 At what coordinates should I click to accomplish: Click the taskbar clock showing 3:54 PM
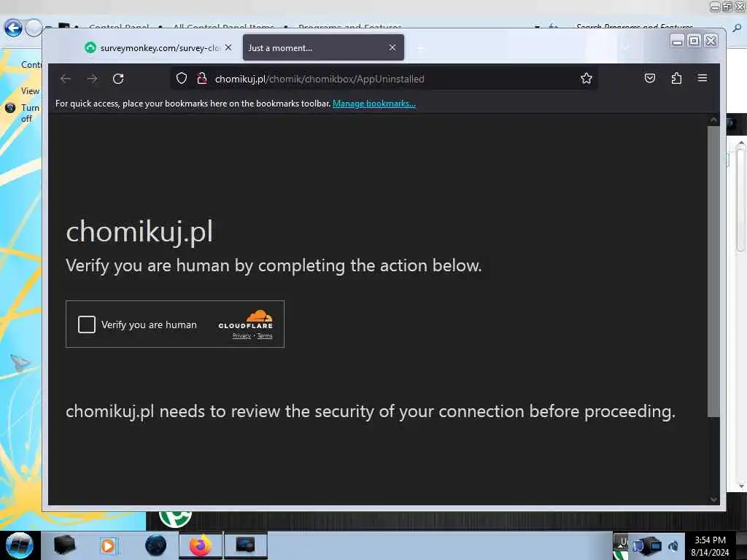711,545
